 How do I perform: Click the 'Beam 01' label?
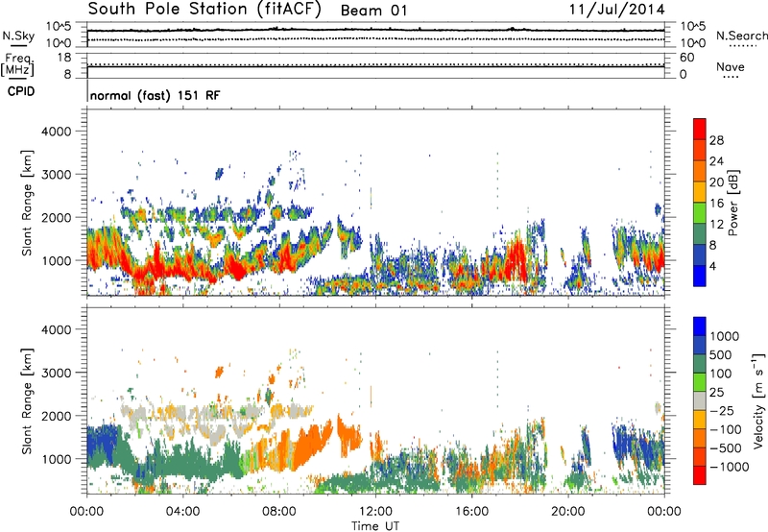point(373,11)
